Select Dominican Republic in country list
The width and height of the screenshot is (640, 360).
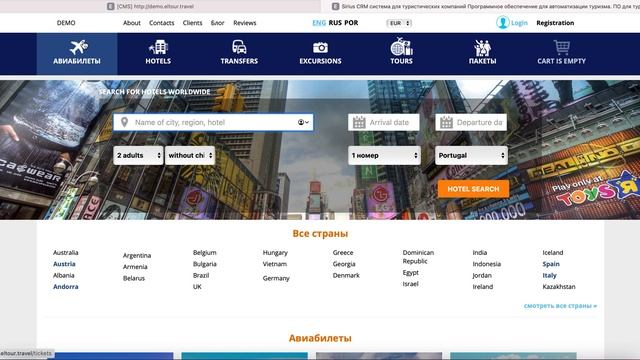click(x=418, y=257)
